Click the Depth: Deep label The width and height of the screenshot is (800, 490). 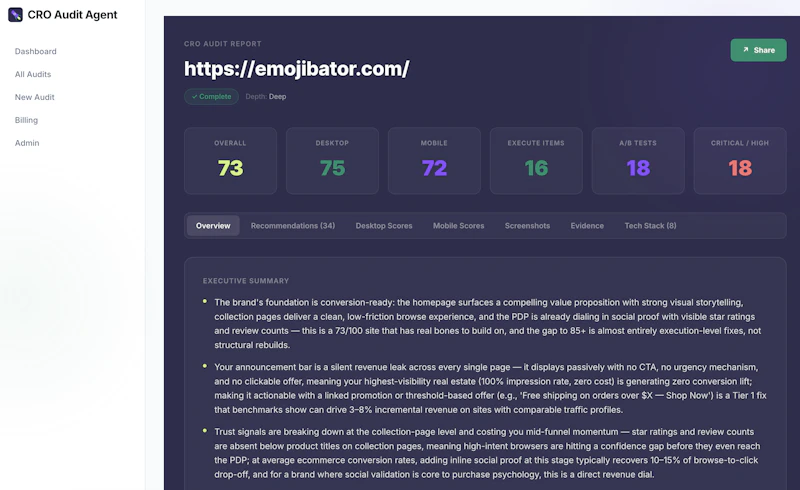point(266,96)
